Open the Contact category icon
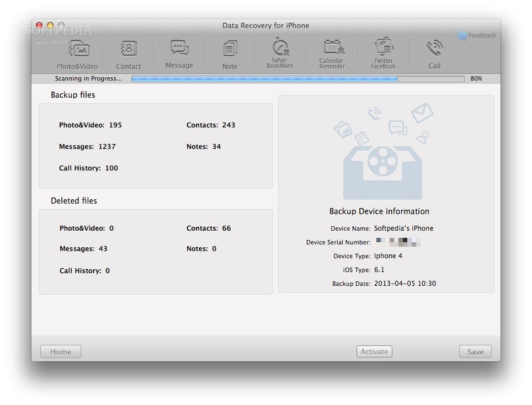 129,49
